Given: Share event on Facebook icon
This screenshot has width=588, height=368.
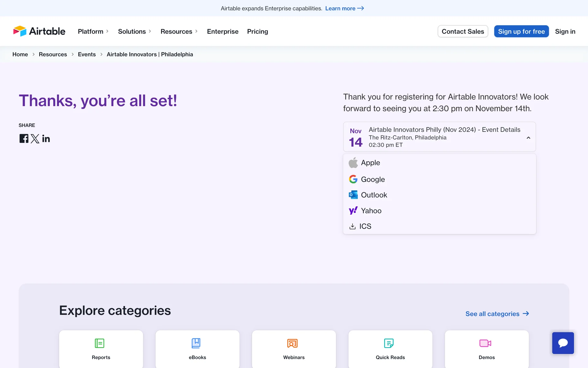Looking at the screenshot, I should (24, 139).
